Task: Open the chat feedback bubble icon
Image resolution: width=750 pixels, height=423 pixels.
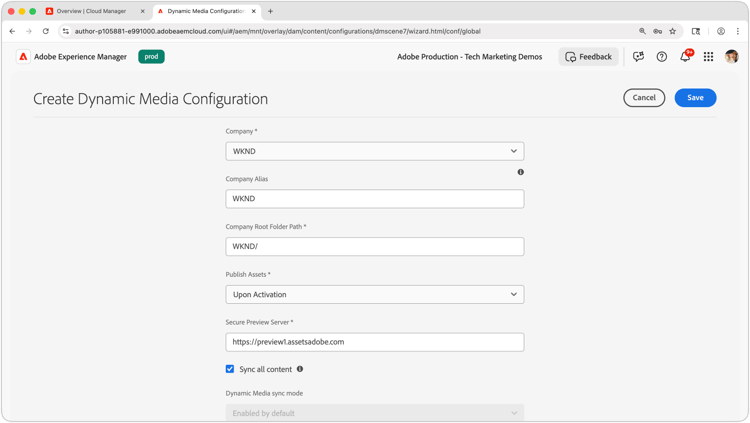Action: [638, 57]
